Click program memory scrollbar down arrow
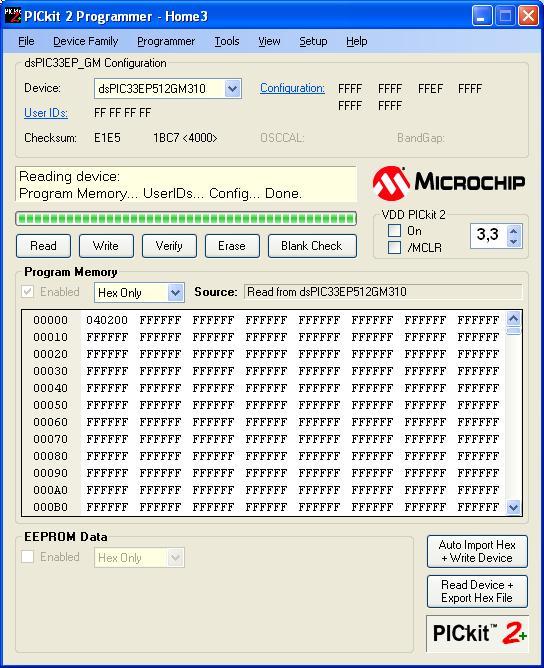Image resolution: width=544 pixels, height=668 pixels. 513,507
